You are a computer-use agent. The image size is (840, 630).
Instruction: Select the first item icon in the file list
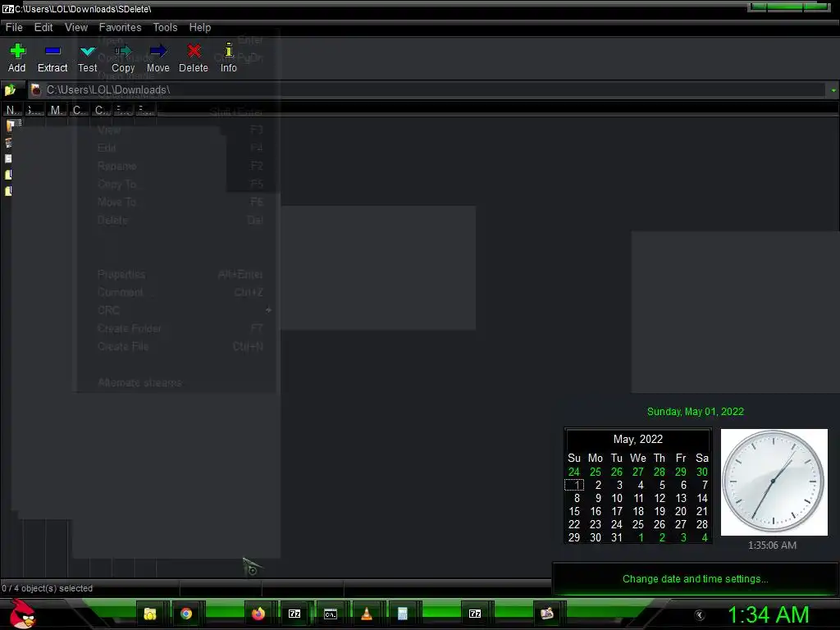tap(10, 126)
